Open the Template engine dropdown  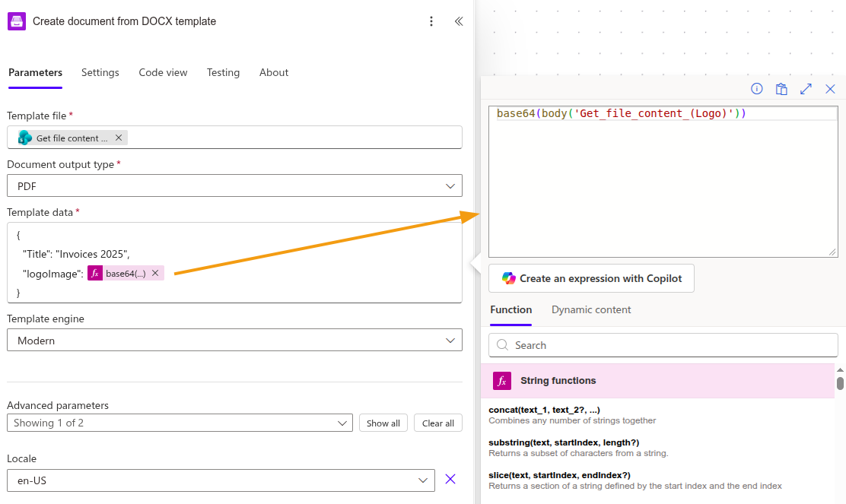coord(234,340)
